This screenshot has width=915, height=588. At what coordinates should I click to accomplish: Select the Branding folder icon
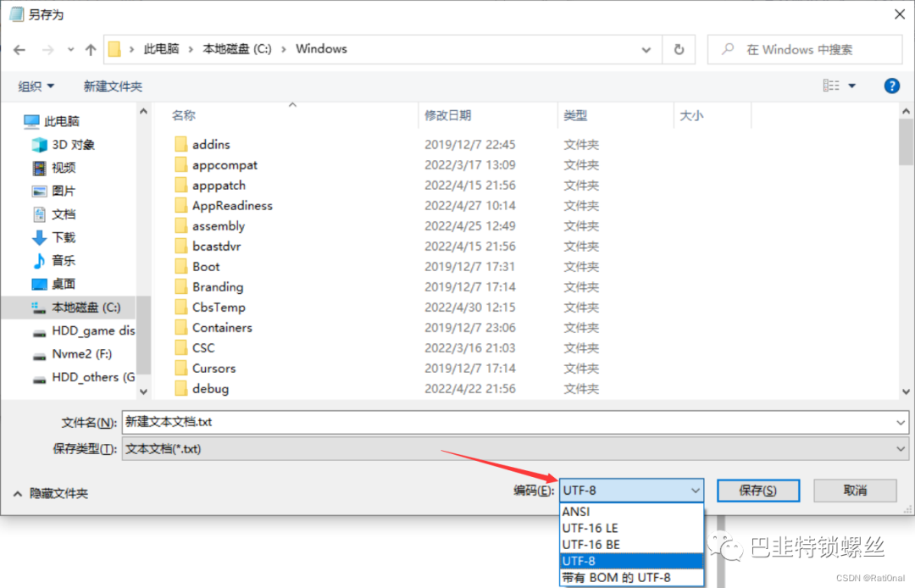tap(181, 287)
